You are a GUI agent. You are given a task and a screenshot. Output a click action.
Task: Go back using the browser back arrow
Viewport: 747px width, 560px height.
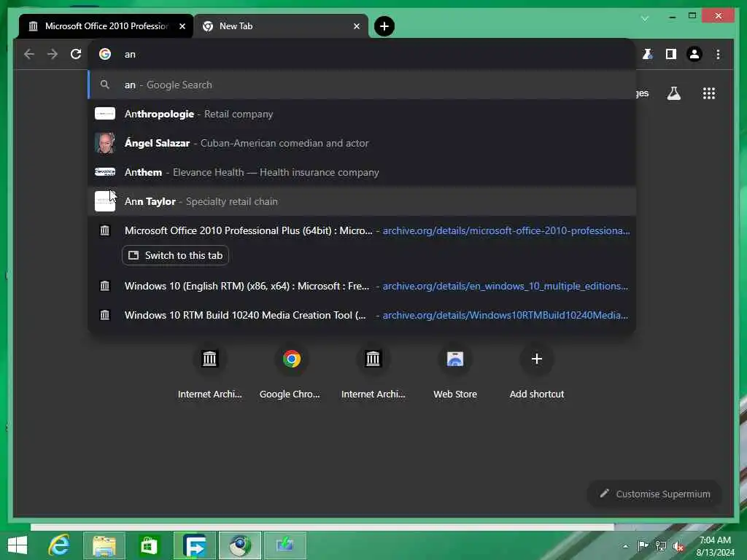click(29, 54)
